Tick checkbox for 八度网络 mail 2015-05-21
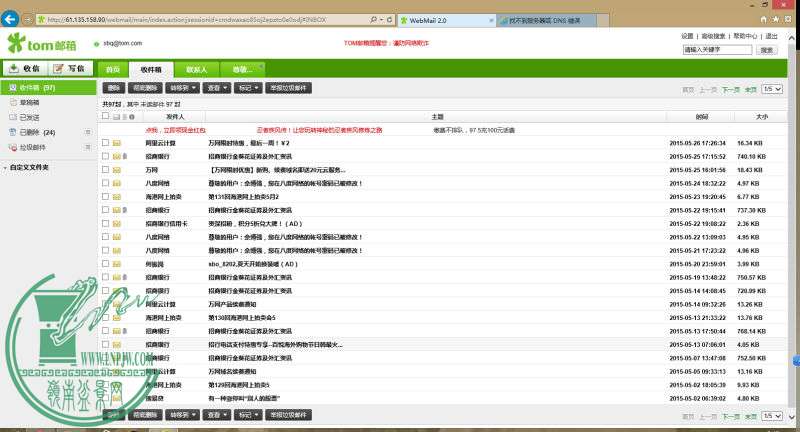The width and height of the screenshot is (800, 432). point(105,250)
